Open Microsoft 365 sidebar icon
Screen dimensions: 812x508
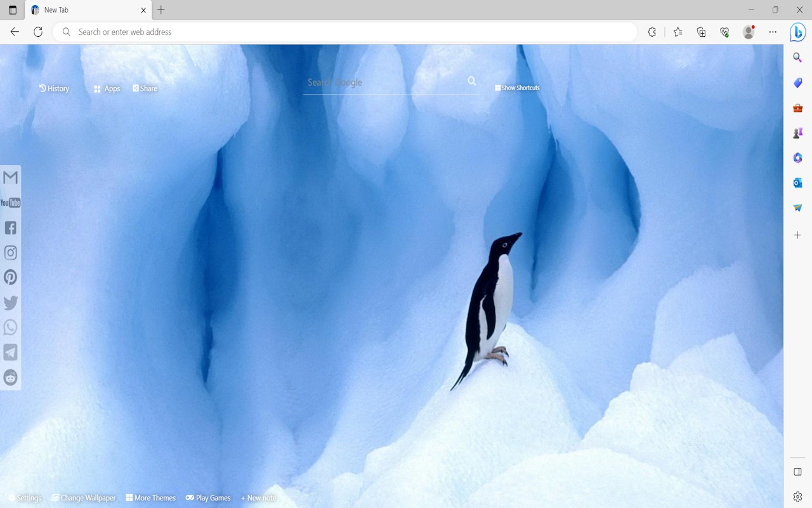[798, 158]
